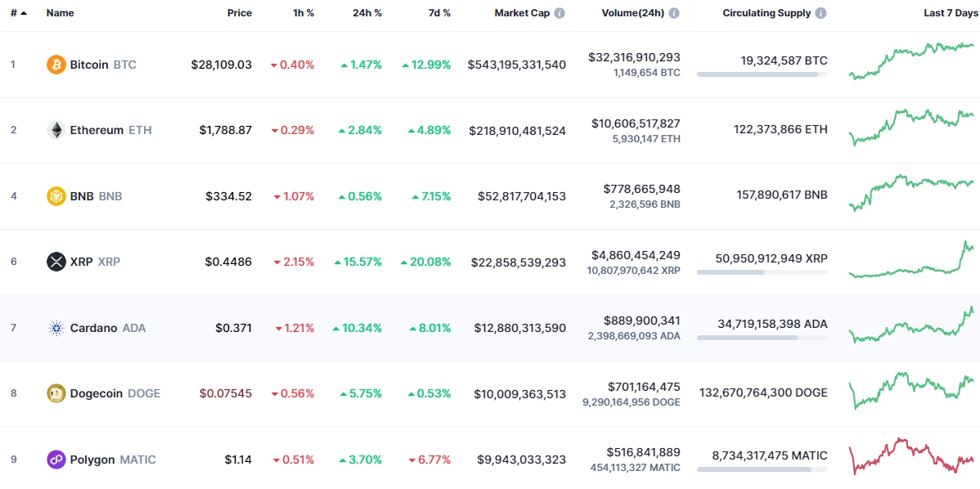The image size is (980, 489).
Task: Click Cardano's circulating supply progress bar
Action: click(x=762, y=338)
